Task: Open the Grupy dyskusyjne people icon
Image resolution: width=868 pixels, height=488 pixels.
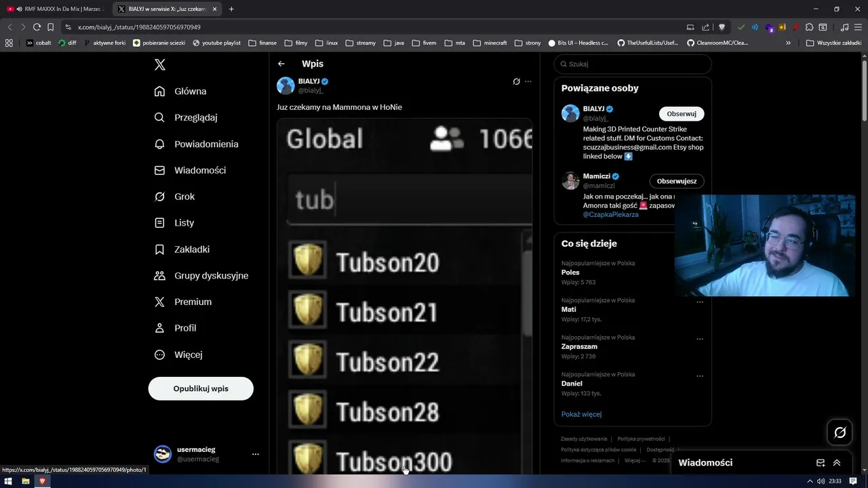Action: click(x=159, y=275)
